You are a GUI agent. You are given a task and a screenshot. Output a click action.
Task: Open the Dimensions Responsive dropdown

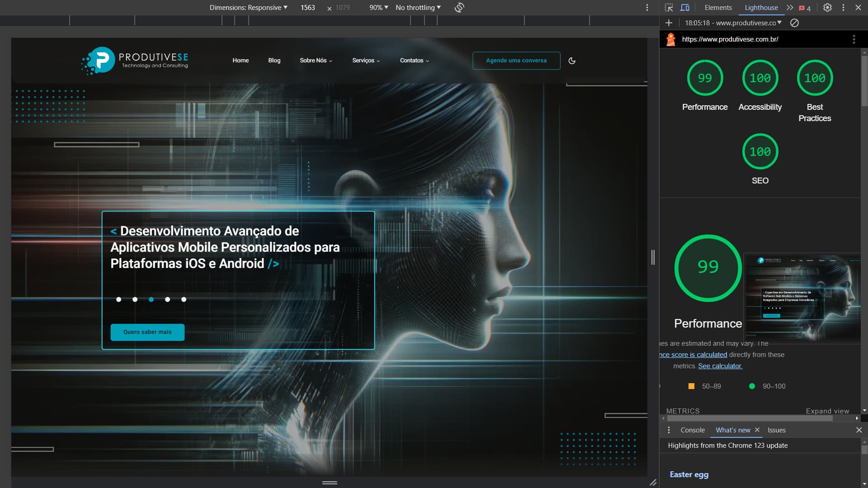[x=248, y=8]
